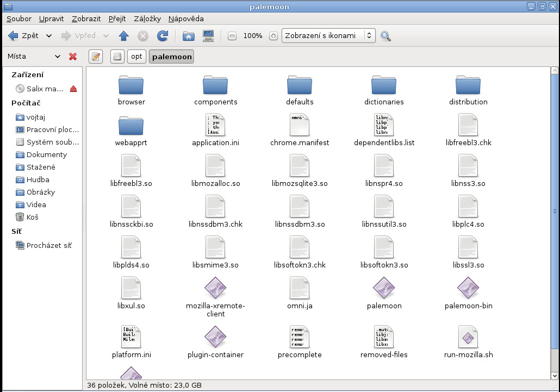Open the Zobrazení s ikonami view dropdown
The height and width of the screenshot is (392, 560).
(328, 36)
